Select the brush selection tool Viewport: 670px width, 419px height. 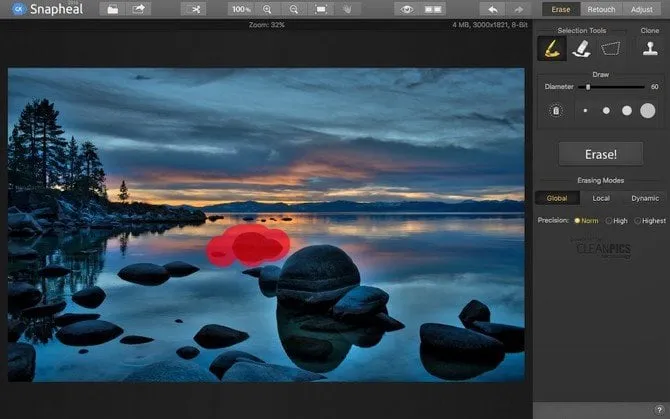[549, 48]
